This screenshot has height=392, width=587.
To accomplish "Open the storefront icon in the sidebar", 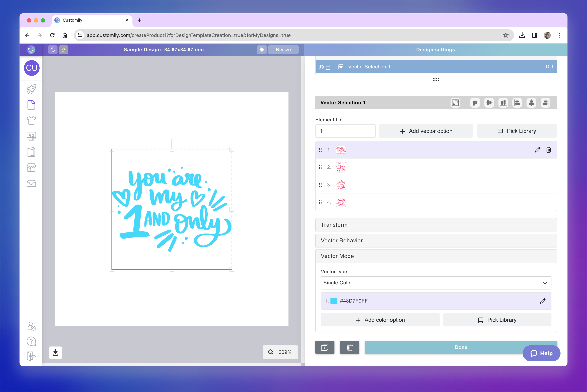I will click(31, 168).
